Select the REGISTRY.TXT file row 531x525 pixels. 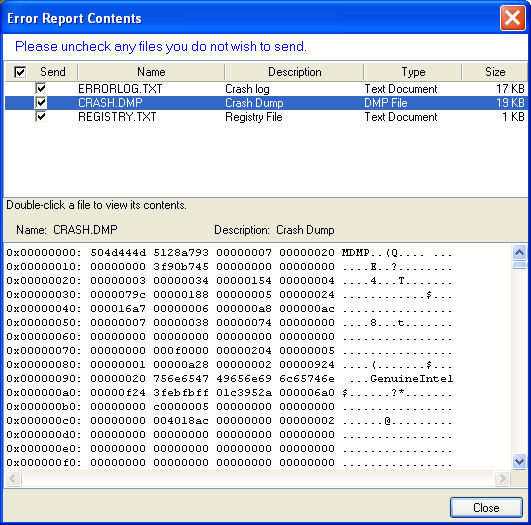click(x=266, y=117)
